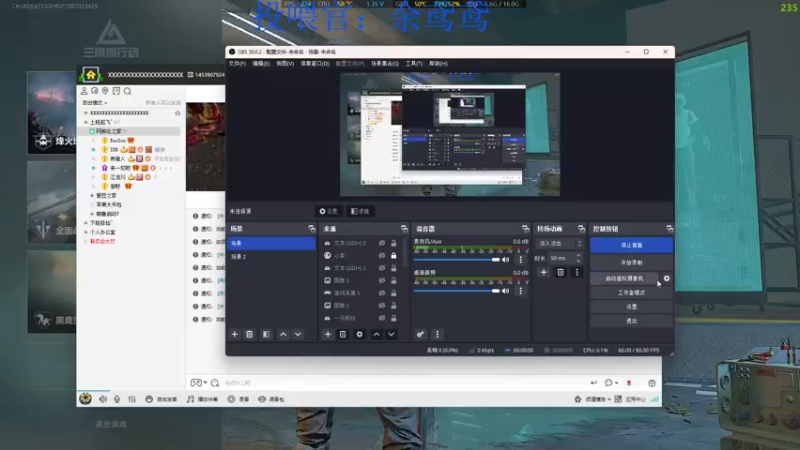Toggle lock for 图像 3 source

click(x=393, y=281)
